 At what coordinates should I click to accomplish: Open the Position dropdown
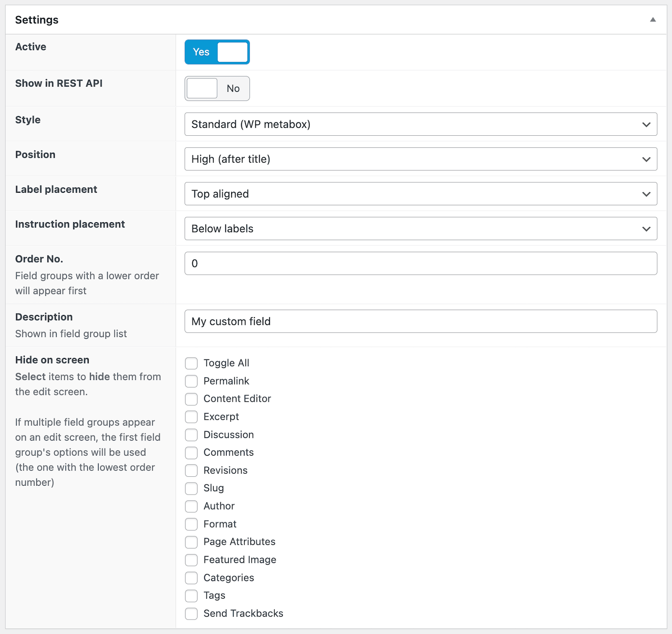pos(421,159)
